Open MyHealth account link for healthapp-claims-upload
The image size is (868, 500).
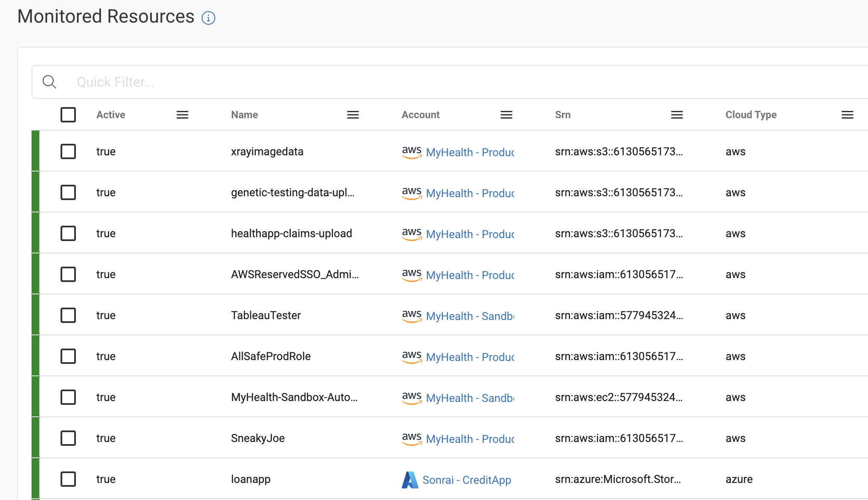pos(470,234)
